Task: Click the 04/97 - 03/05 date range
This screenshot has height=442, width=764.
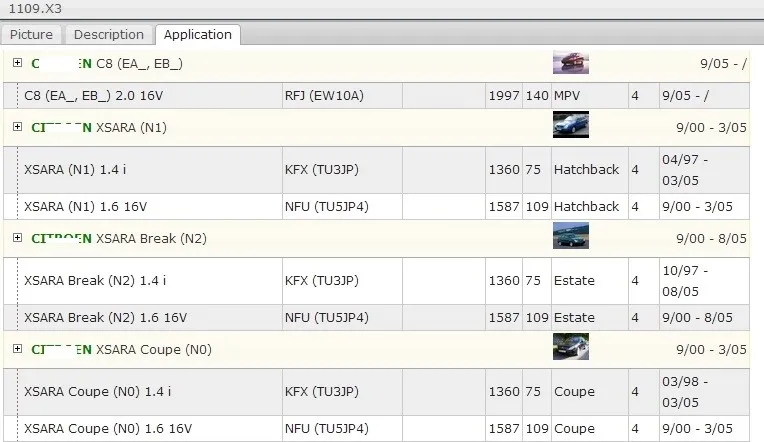Action: [x=685, y=170]
